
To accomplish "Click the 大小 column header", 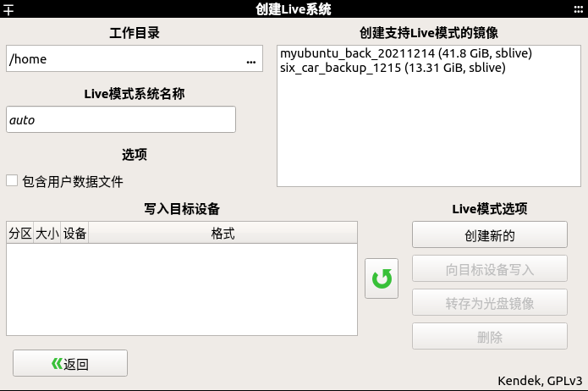I will [x=47, y=233].
